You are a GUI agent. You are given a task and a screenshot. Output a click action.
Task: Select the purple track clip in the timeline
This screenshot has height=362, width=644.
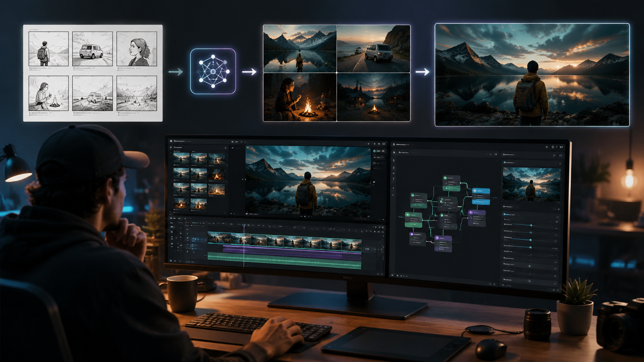coord(292,252)
